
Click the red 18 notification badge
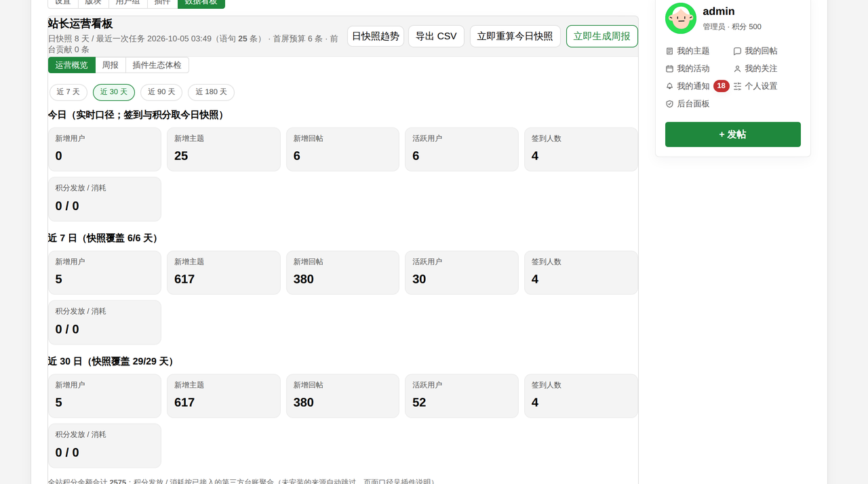point(722,86)
